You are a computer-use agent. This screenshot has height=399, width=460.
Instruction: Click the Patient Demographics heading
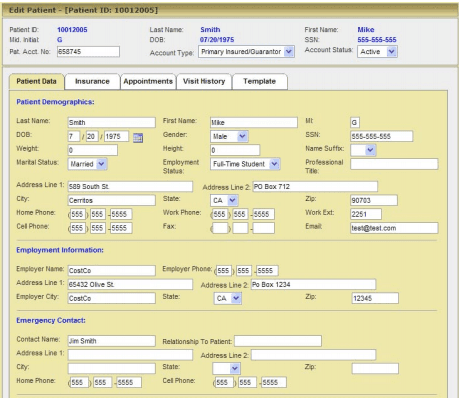click(x=55, y=102)
